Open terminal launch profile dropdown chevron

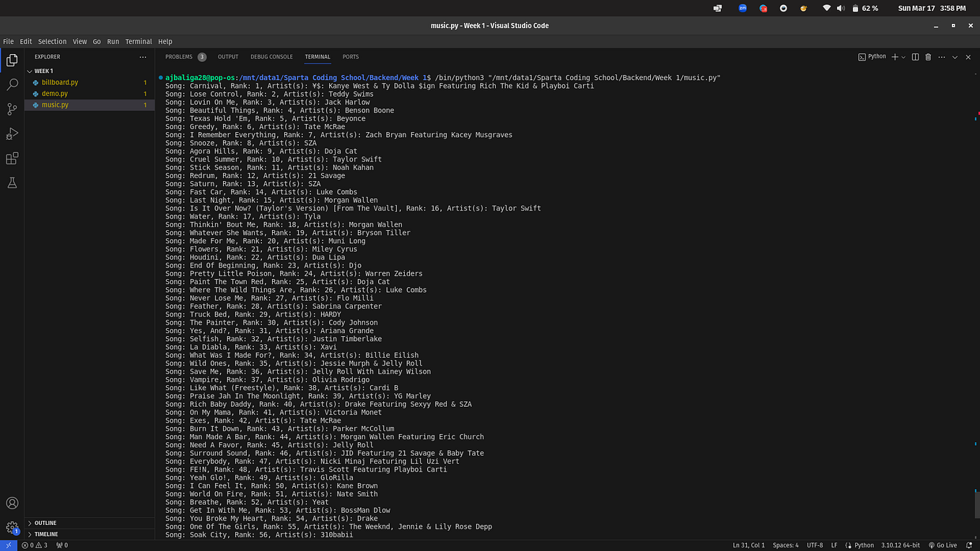tap(903, 56)
